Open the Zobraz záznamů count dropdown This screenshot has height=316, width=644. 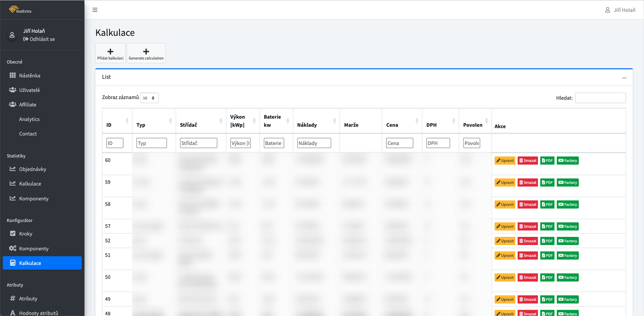149,98
